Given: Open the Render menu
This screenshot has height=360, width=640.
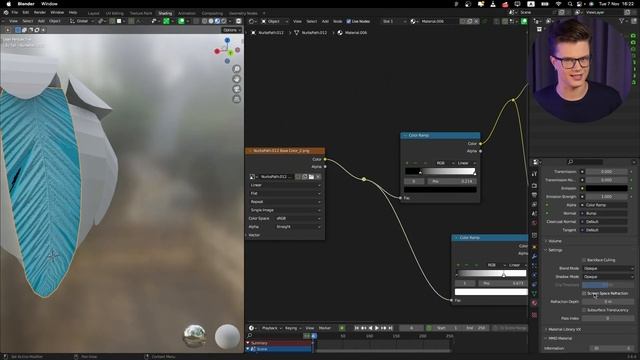Looking at the screenshot, I should 40,13.
